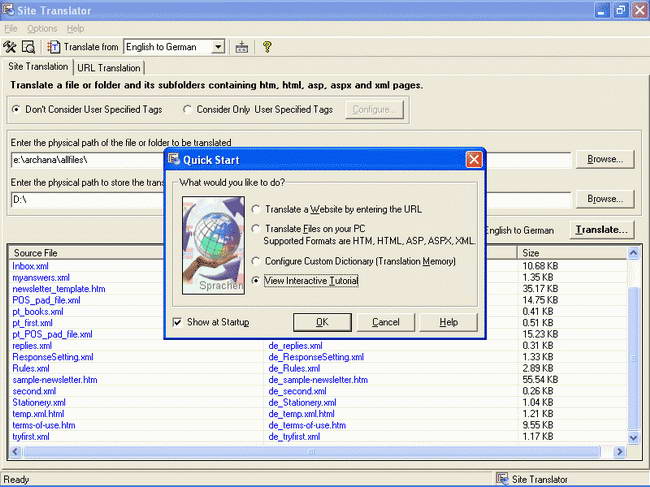Viewport: 650px width, 487px height.
Task: Open the settings tools icon in toolbar
Action: click(10, 47)
